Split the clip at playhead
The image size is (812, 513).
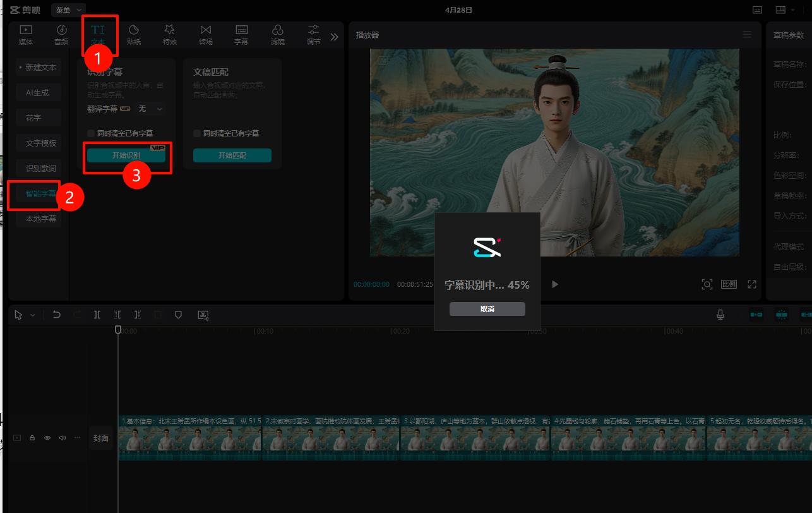click(97, 314)
